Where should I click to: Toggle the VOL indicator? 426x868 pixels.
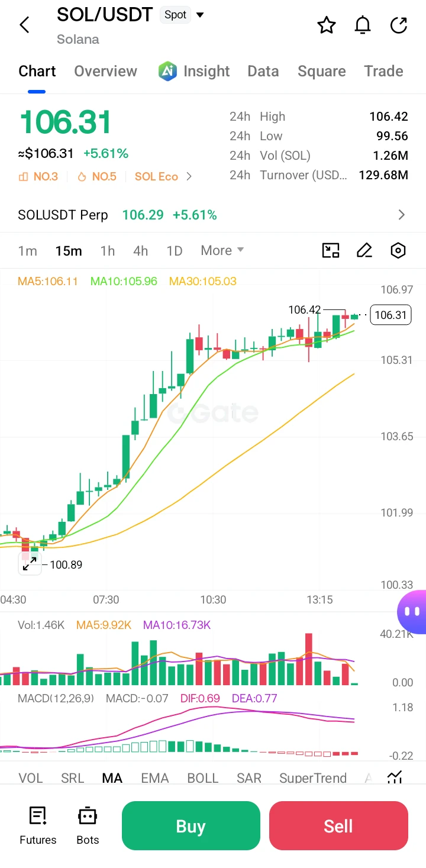click(31, 777)
